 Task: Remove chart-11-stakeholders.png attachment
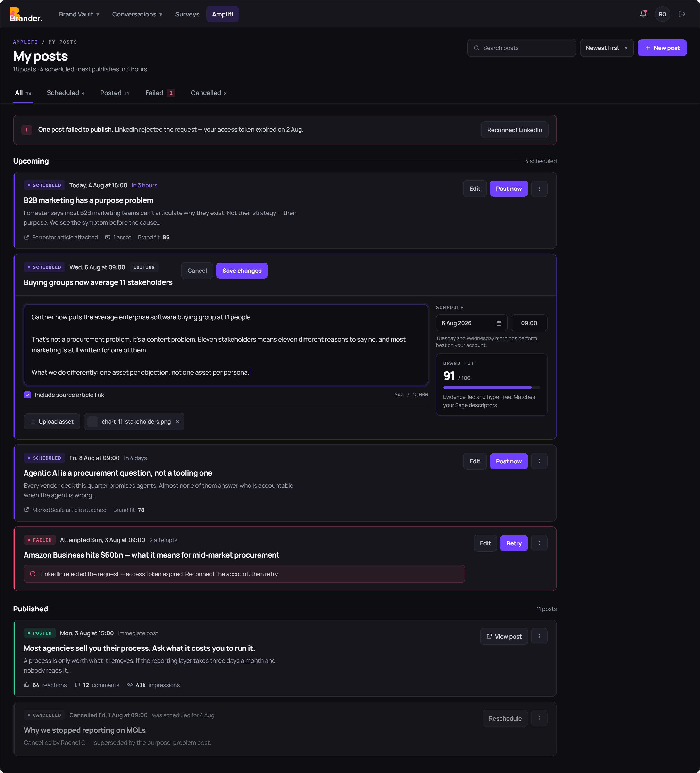pyautogui.click(x=177, y=421)
